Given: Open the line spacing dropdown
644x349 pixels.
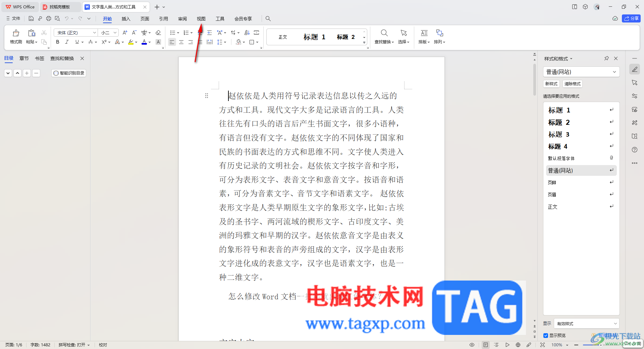Looking at the screenshot, I should pos(225,42).
